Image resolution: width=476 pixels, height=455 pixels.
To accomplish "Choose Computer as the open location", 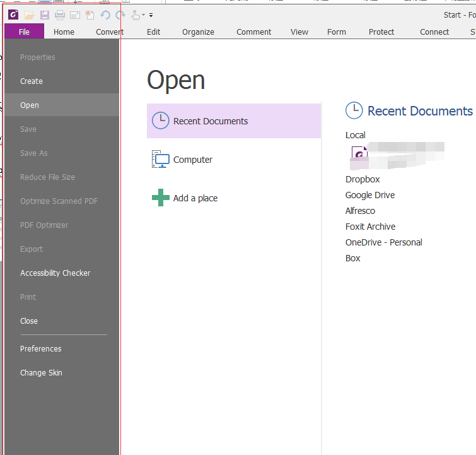I will (x=192, y=160).
